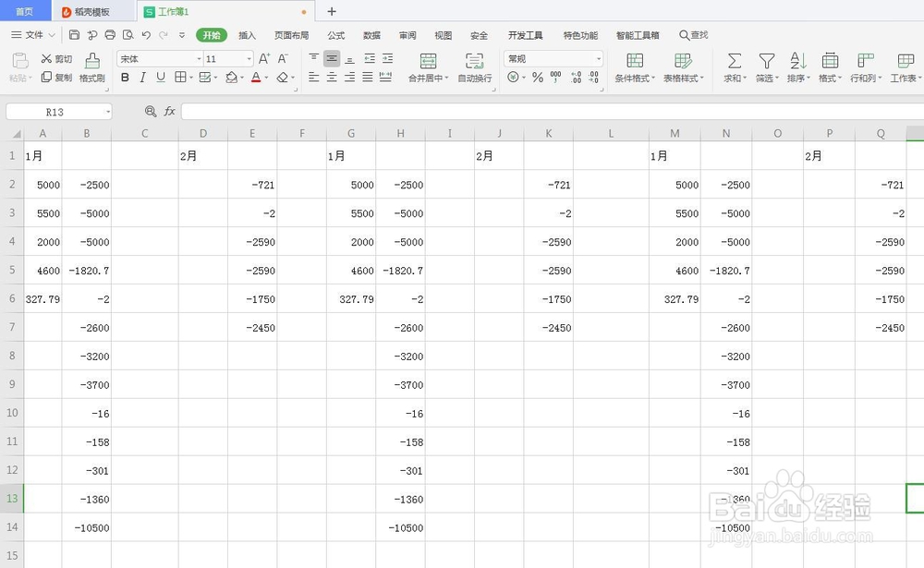Click the thousands separator (000) icon
The width and height of the screenshot is (924, 568).
555,78
